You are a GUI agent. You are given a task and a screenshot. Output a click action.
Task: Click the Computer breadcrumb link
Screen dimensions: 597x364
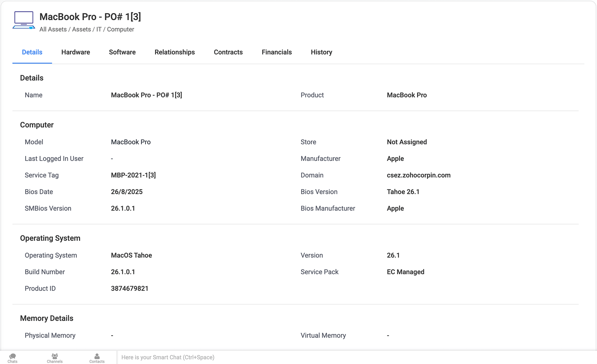pyautogui.click(x=121, y=29)
